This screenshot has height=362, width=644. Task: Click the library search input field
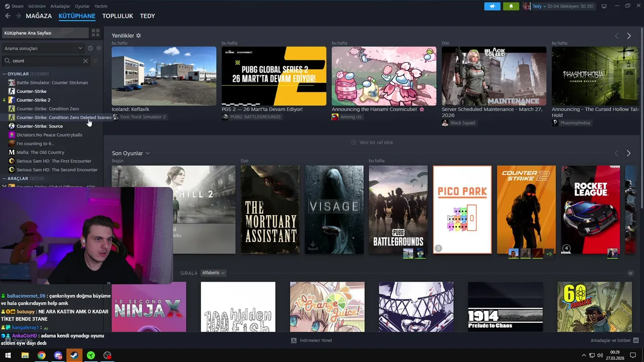coord(45,61)
